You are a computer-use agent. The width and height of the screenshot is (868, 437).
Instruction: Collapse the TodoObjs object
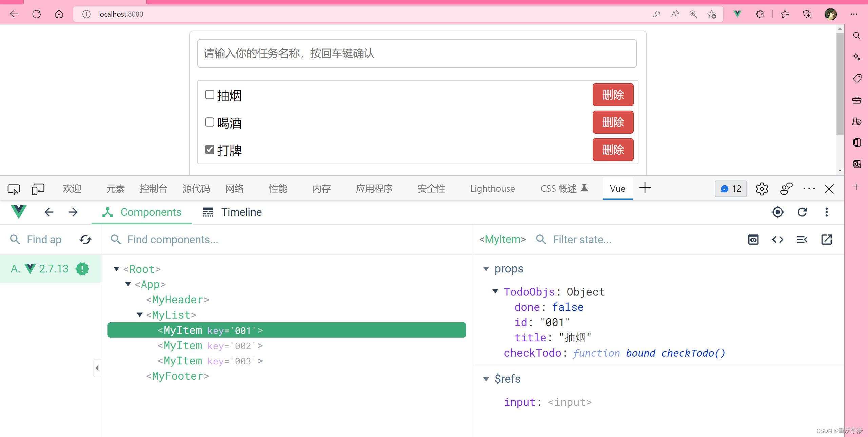tap(495, 291)
